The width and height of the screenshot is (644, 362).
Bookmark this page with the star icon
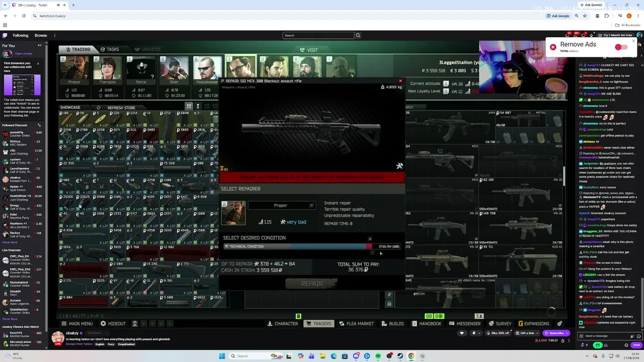[x=585, y=16]
